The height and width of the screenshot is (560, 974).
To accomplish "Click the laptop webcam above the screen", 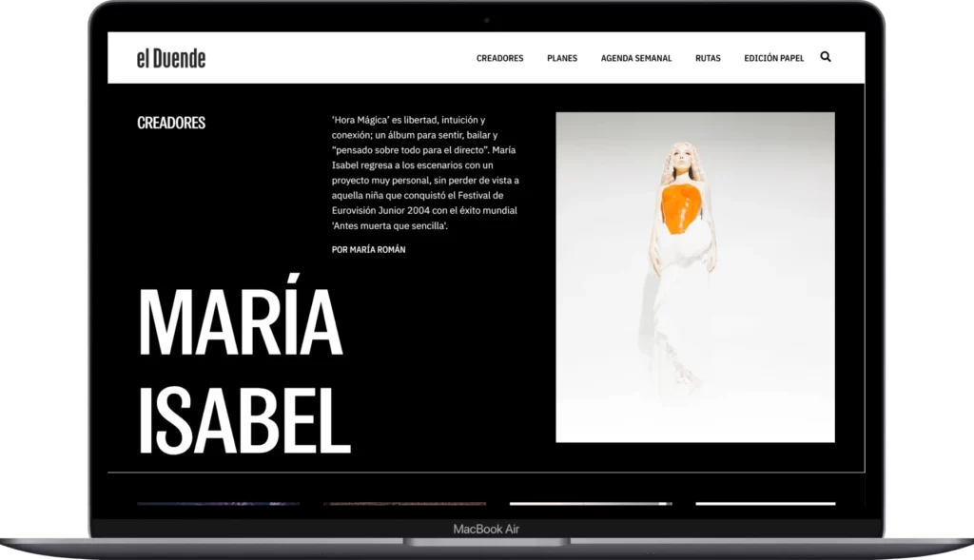I will (x=486, y=20).
